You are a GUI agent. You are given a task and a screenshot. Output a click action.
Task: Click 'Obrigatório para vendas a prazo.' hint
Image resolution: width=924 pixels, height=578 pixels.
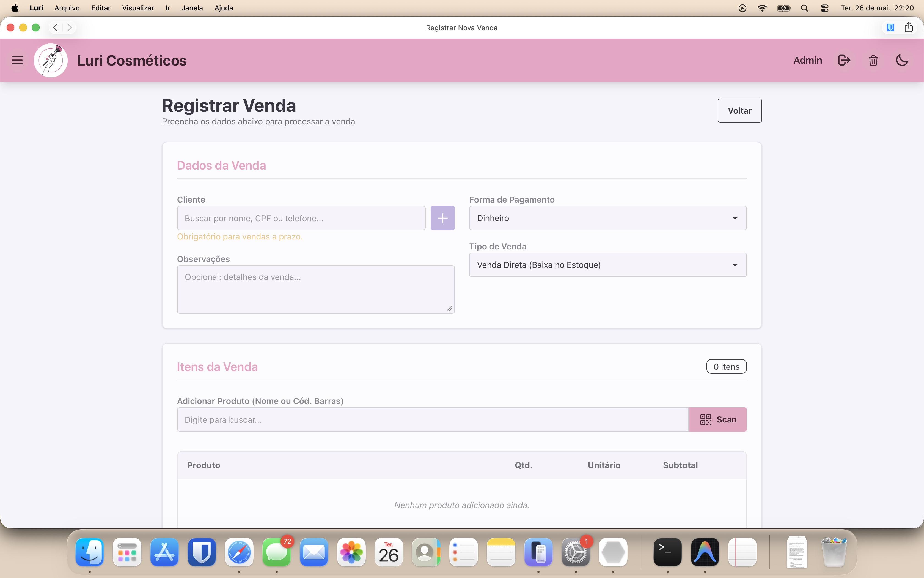[240, 236]
